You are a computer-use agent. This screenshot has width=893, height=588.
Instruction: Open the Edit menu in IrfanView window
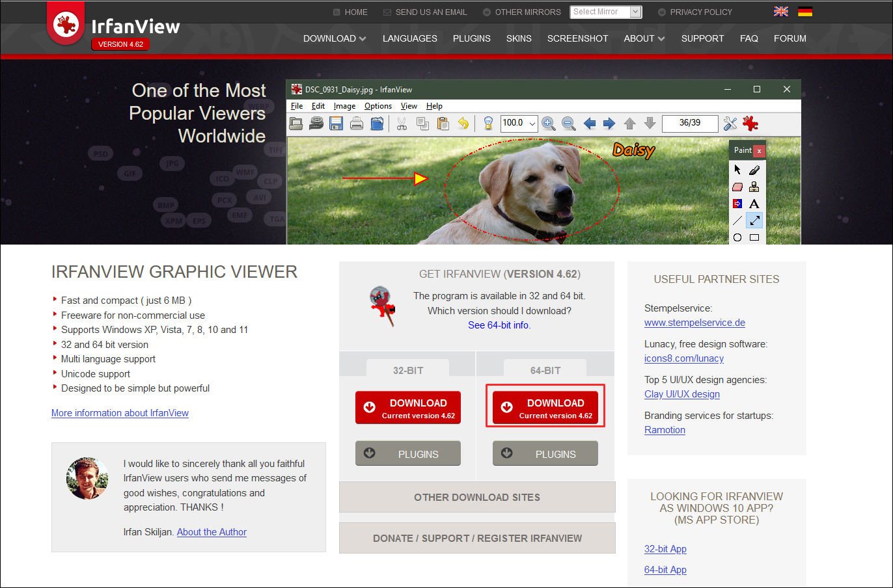318,106
